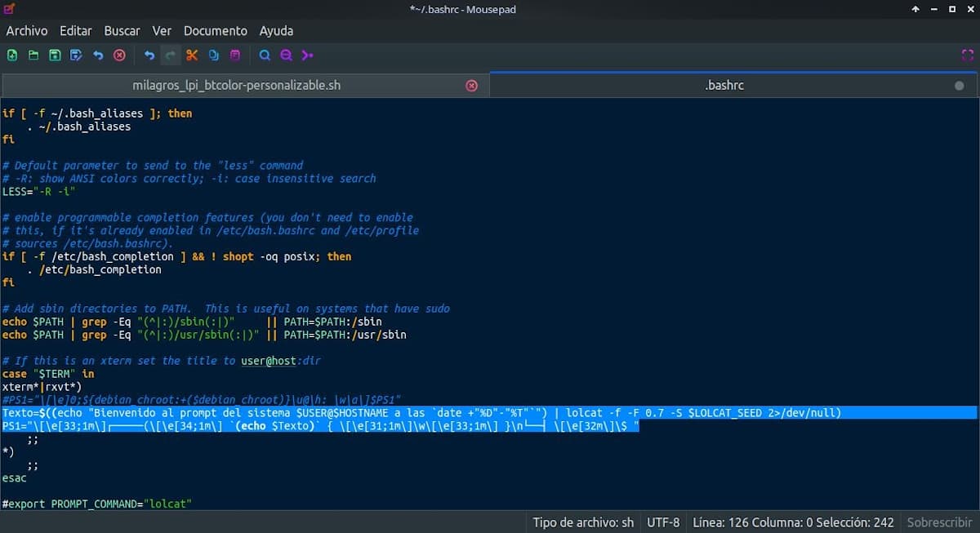Switch to the milagros_lpi_btcolor-personalizable.sh tab
Image resolution: width=980 pixels, height=533 pixels.
(237, 85)
